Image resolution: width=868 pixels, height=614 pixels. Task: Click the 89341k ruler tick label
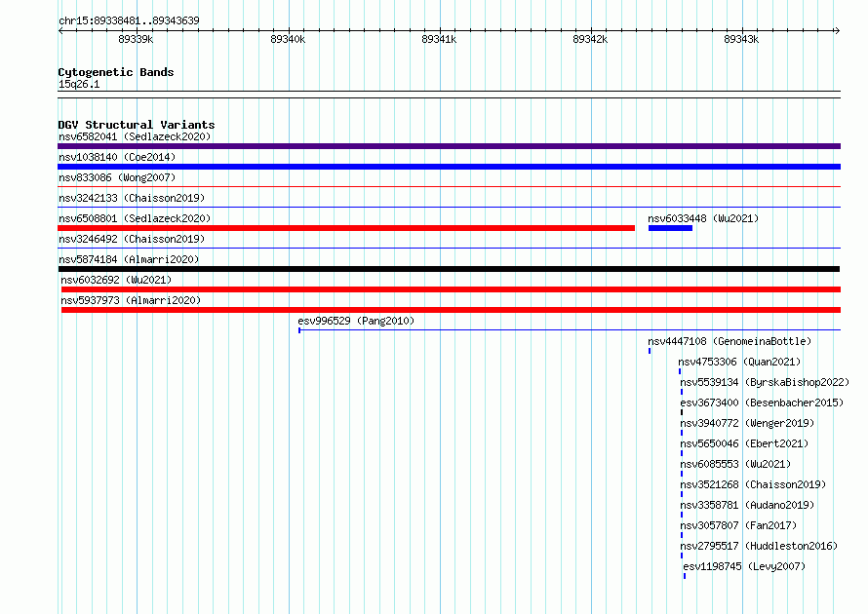pyautogui.click(x=439, y=39)
